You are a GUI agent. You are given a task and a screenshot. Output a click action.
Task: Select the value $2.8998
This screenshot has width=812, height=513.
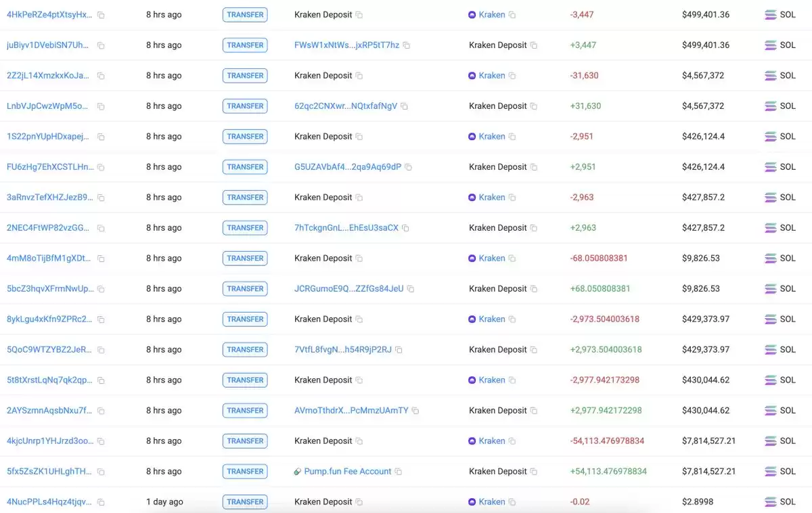pyautogui.click(x=698, y=502)
